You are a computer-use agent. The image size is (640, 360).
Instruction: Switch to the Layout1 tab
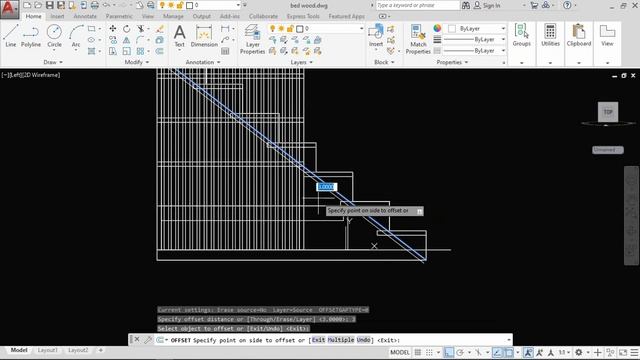[x=47, y=350]
